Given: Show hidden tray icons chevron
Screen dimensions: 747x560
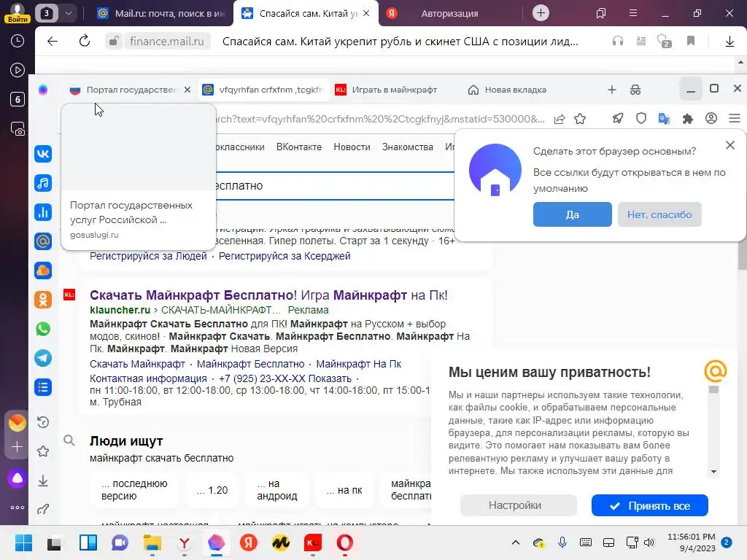Looking at the screenshot, I should click(x=516, y=542).
